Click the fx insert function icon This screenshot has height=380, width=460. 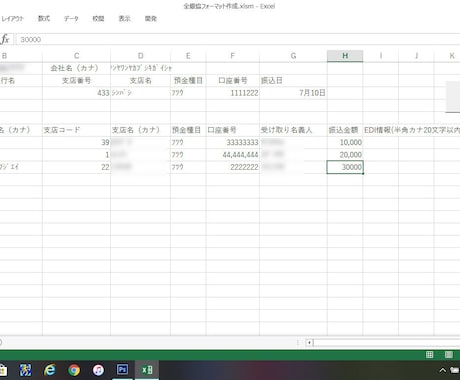pyautogui.click(x=5, y=39)
